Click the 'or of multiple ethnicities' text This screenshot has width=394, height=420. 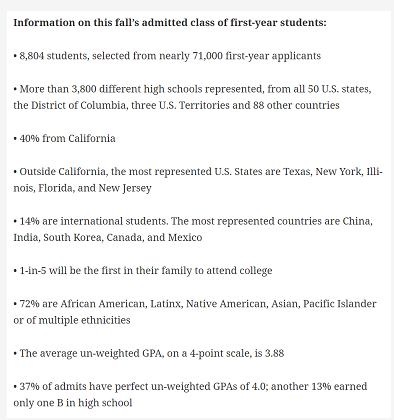pyautogui.click(x=72, y=320)
